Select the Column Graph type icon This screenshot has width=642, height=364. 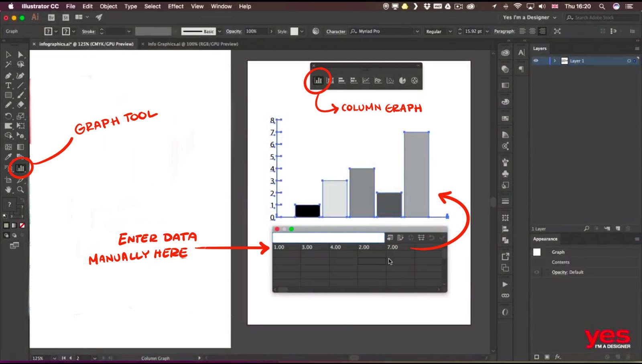(x=318, y=80)
